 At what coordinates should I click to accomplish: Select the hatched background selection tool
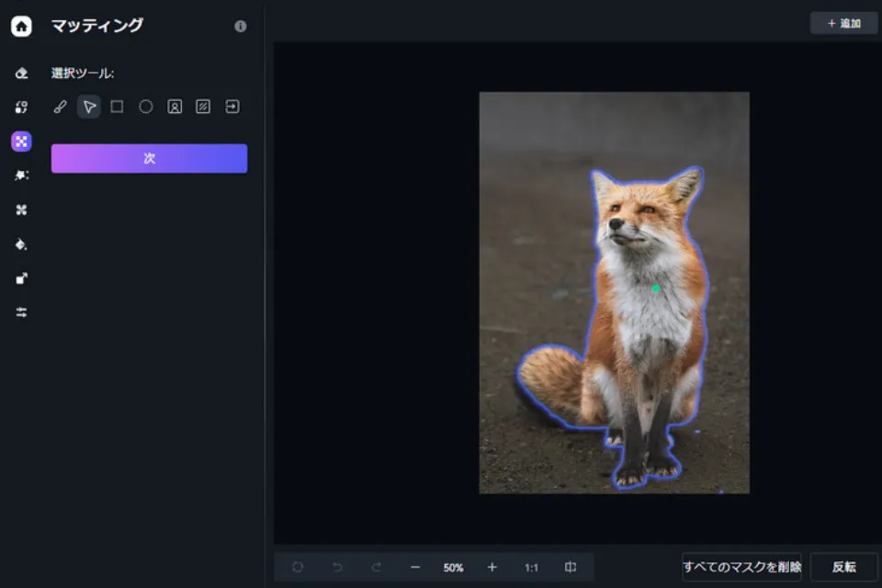click(203, 107)
